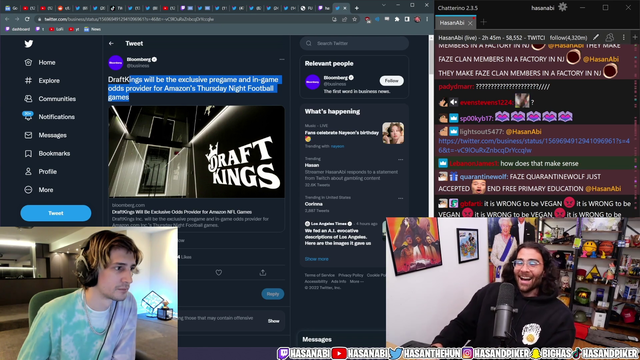This screenshot has width=640, height=360.
Task: Open the Chrome three-dot menu
Action: click(x=427, y=19)
